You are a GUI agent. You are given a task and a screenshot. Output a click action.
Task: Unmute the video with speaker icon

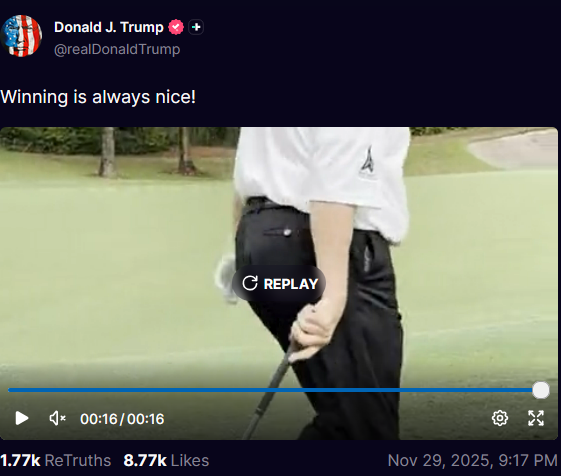coord(57,418)
